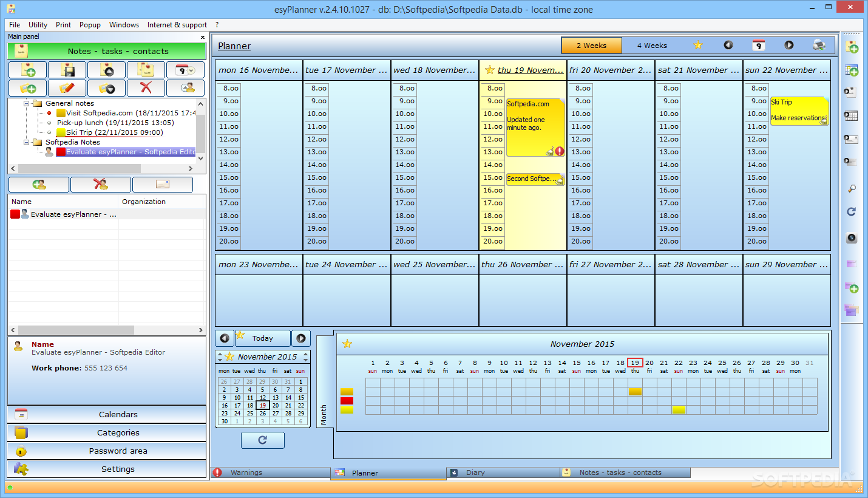The image size is (868, 498).
Task: Open the Softpedia.com appointment on Thursday 19
Action: tap(535, 128)
